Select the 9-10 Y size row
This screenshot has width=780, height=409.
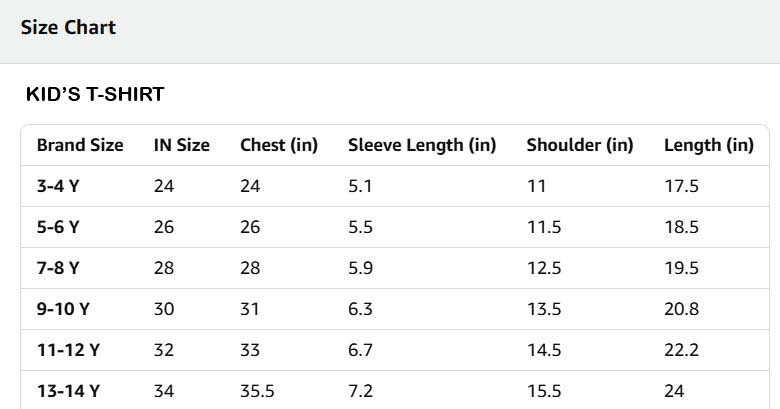[395, 309]
